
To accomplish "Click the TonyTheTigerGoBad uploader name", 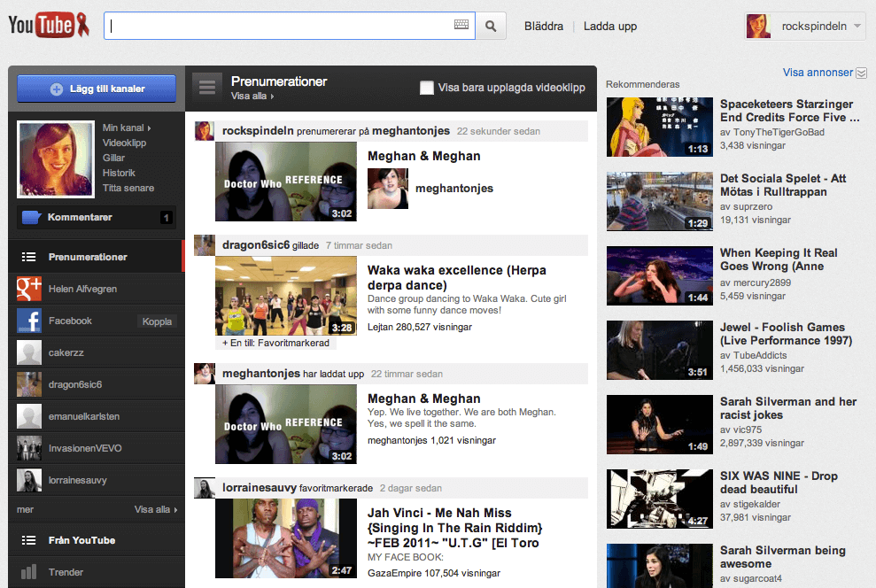I will click(x=779, y=132).
